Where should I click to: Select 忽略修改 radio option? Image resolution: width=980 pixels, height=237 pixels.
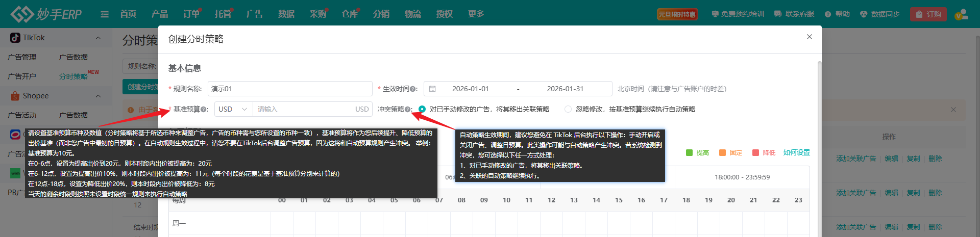[x=568, y=109]
